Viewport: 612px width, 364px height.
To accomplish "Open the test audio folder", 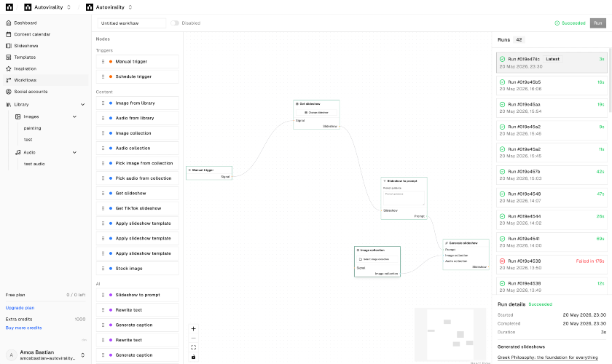I will pos(34,164).
